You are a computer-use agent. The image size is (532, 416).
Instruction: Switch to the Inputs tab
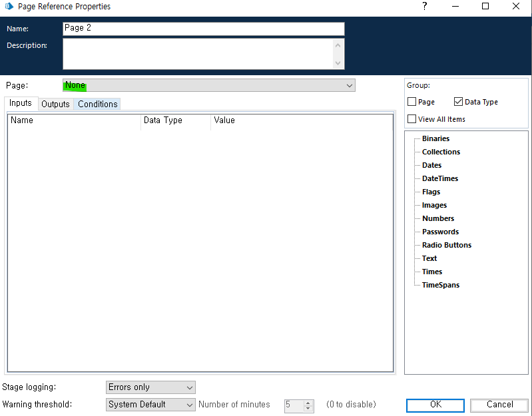[x=21, y=103]
